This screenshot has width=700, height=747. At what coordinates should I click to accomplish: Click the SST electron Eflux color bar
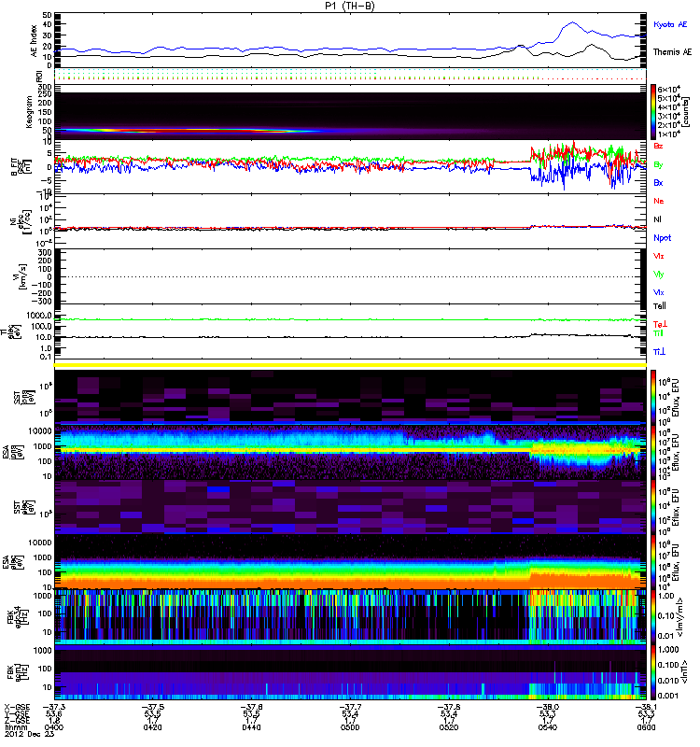point(652,507)
